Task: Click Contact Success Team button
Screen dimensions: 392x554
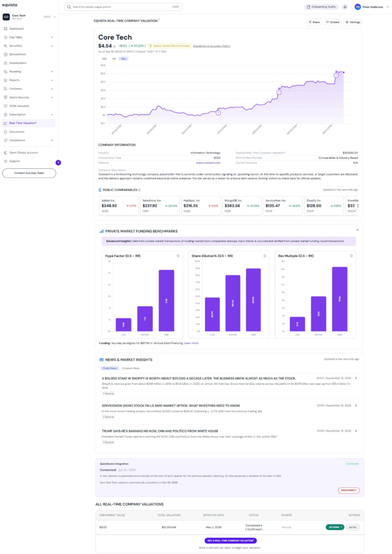Action: click(29, 173)
